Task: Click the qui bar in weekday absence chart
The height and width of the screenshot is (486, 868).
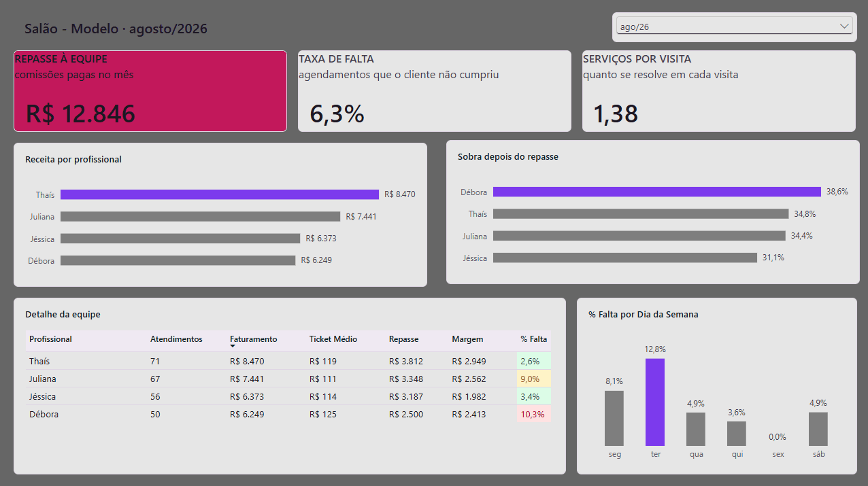Action: tap(737, 434)
